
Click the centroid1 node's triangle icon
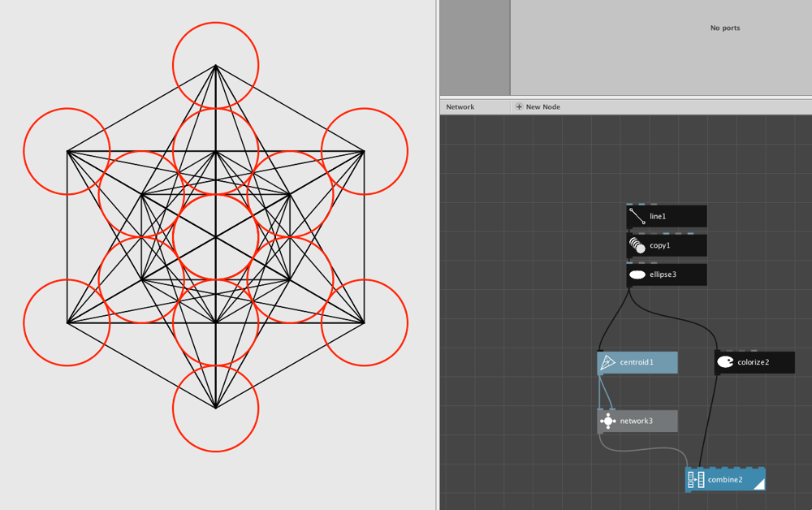point(607,362)
